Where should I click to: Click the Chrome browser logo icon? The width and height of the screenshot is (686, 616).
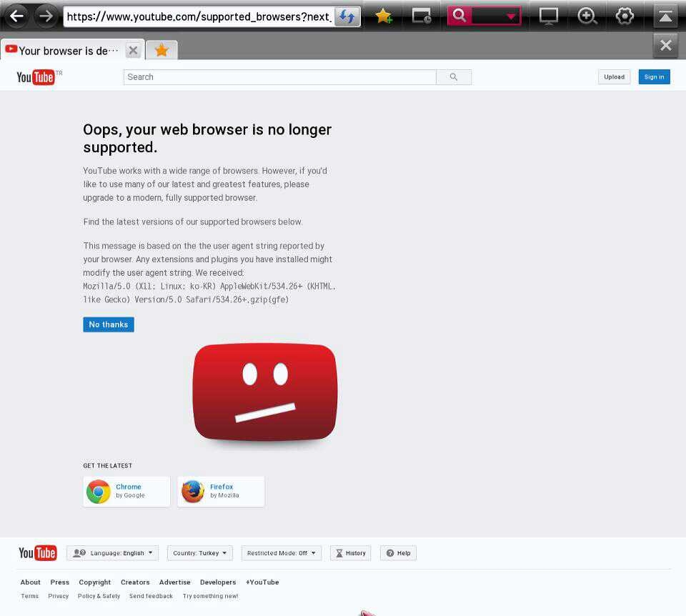[x=98, y=492]
